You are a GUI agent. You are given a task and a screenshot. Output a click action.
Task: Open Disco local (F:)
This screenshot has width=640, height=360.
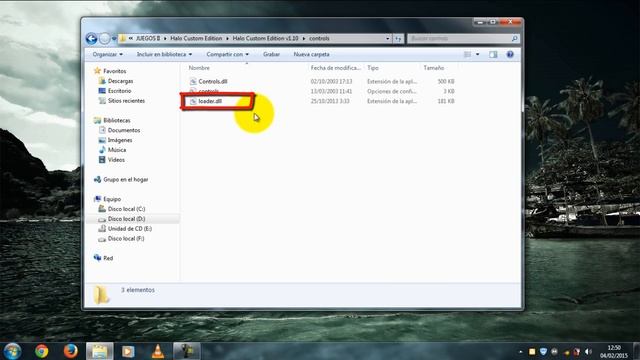pyautogui.click(x=126, y=238)
